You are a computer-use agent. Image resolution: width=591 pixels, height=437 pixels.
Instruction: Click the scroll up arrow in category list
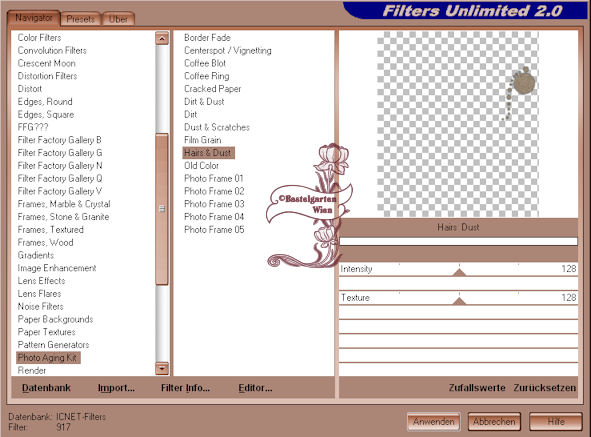pos(162,38)
